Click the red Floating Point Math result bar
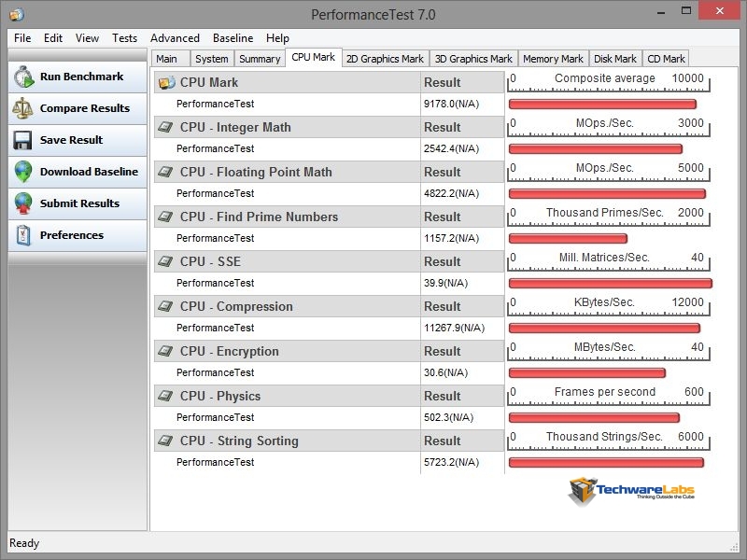Viewport: 747px width, 560px height. [608, 194]
